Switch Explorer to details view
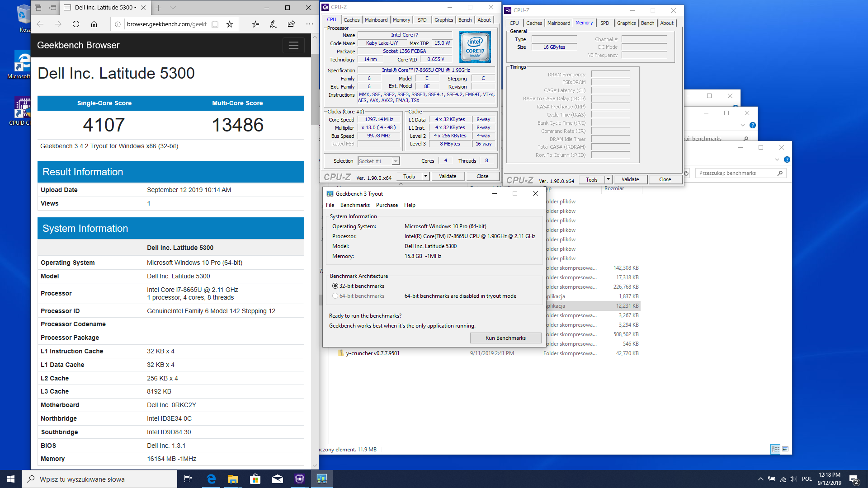868x488 pixels. pos(775,449)
